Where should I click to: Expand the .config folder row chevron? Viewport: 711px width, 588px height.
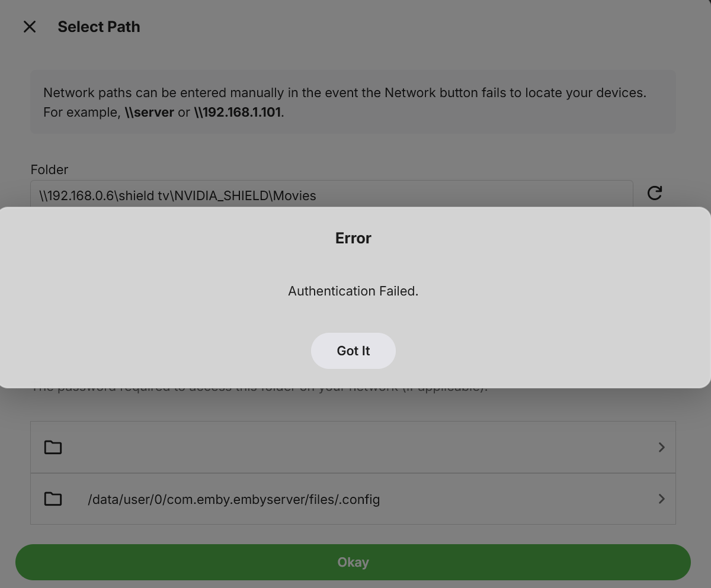(x=661, y=499)
